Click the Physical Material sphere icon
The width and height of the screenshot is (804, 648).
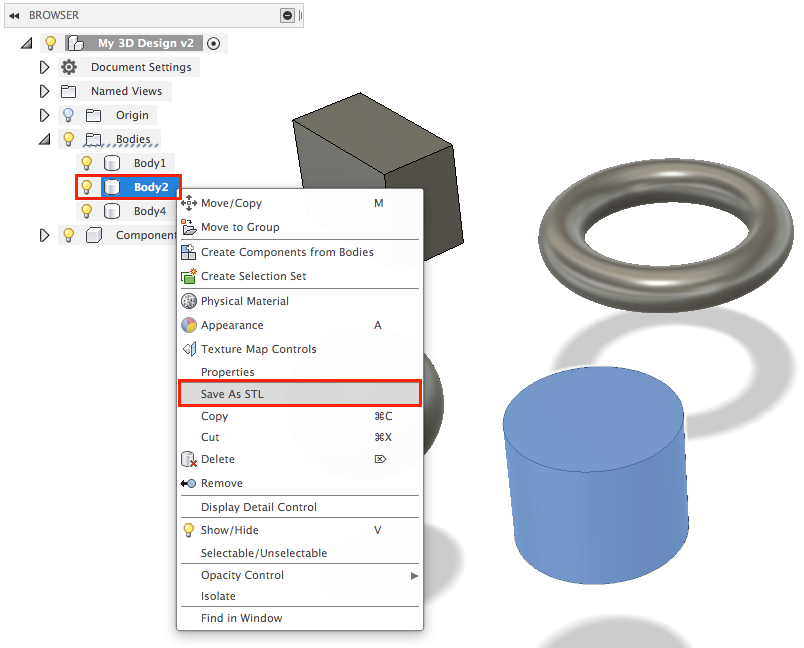click(188, 301)
